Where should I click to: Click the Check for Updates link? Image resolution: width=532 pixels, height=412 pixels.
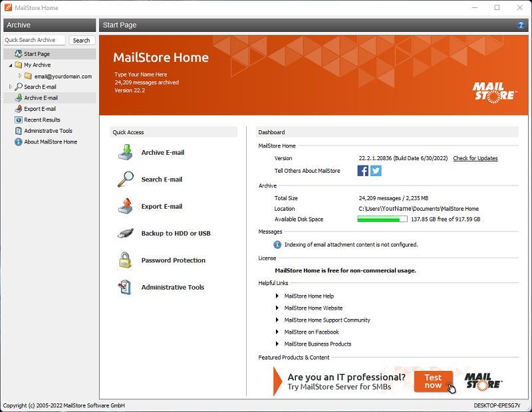click(x=475, y=158)
